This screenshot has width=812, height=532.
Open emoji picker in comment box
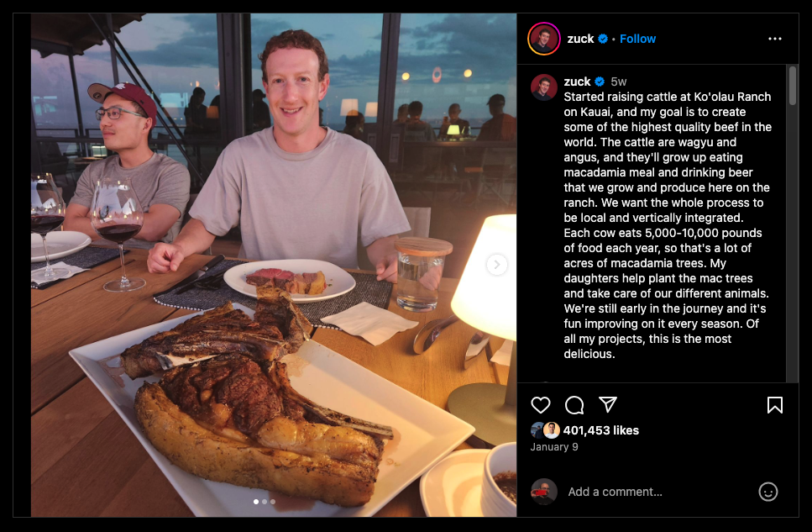pyautogui.click(x=768, y=492)
